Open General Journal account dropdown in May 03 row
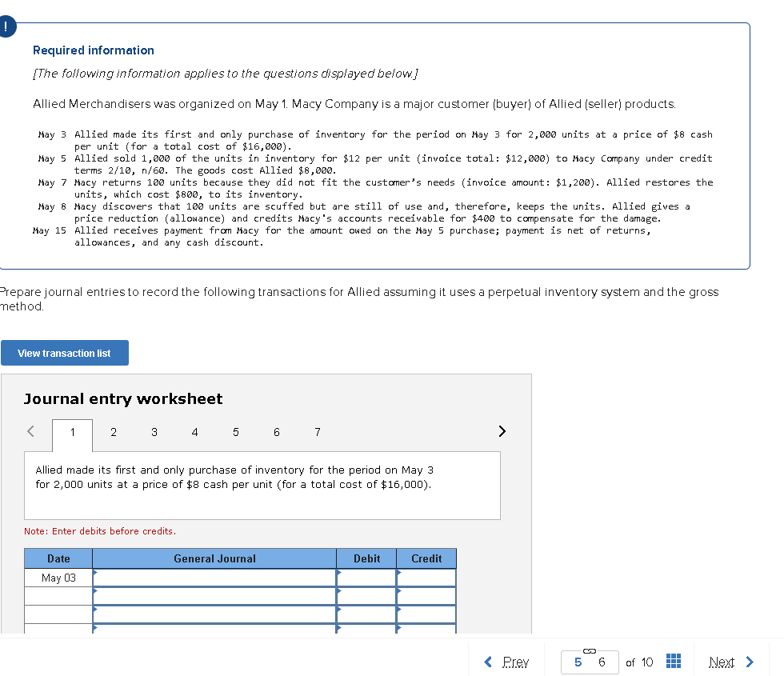784x676 pixels. point(214,578)
